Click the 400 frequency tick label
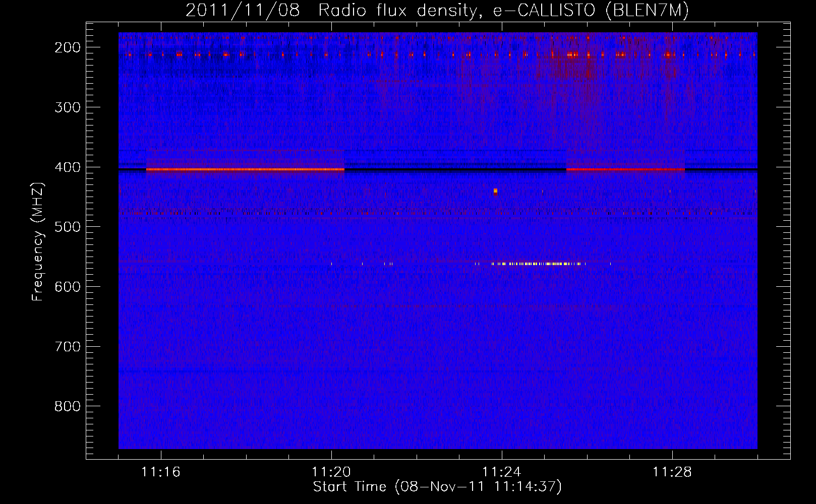Screen dimensions: 816x504 [67, 167]
